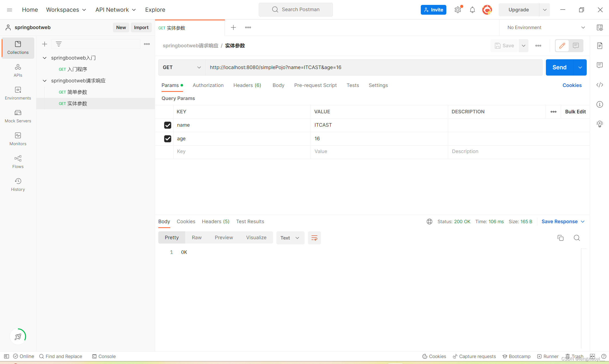Click the Search Postman box
The height and width of the screenshot is (364, 609).
tap(296, 10)
